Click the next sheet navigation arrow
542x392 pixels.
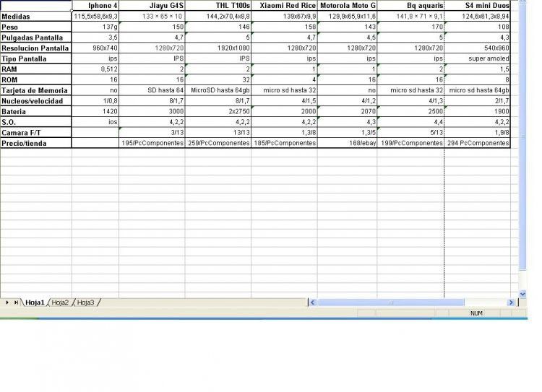[x=7, y=302]
